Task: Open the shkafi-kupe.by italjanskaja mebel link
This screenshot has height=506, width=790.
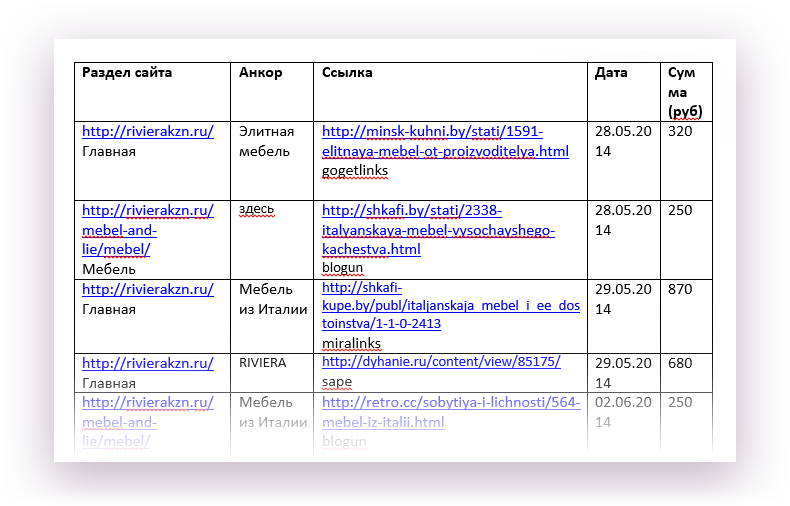Action: 450,305
